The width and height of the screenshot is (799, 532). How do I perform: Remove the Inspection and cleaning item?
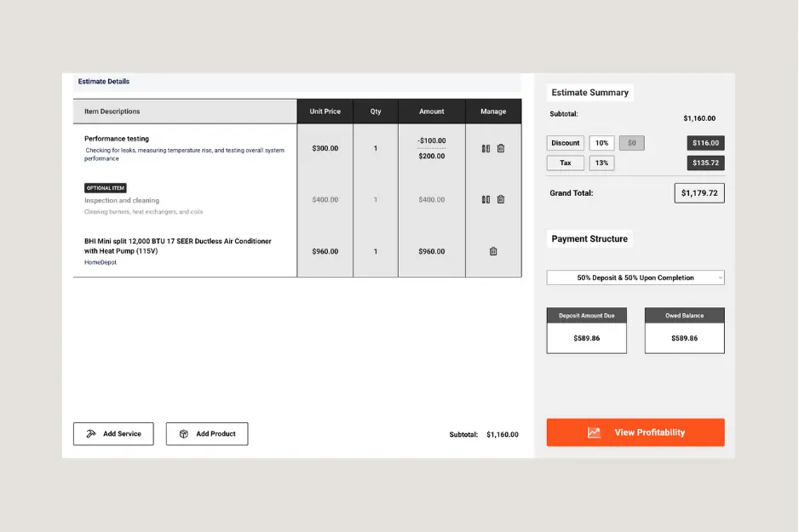point(500,198)
